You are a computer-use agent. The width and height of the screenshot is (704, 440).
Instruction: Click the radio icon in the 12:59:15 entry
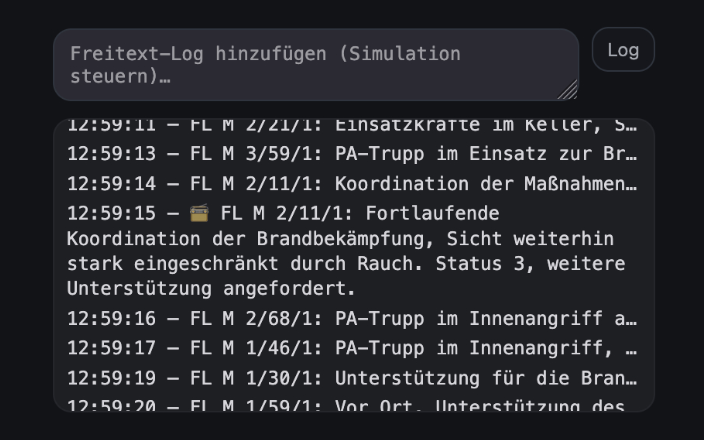(199, 213)
